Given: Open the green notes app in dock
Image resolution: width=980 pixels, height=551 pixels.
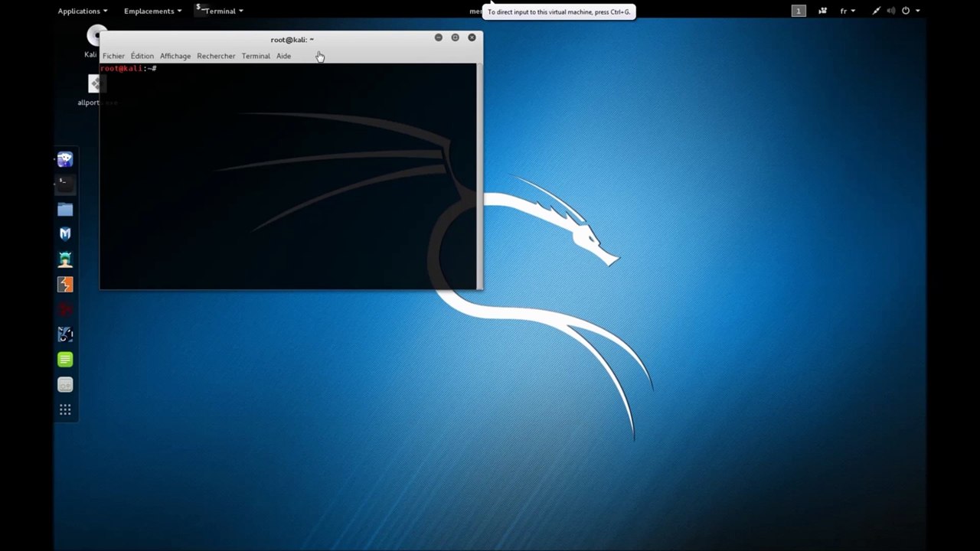Looking at the screenshot, I should click(65, 360).
